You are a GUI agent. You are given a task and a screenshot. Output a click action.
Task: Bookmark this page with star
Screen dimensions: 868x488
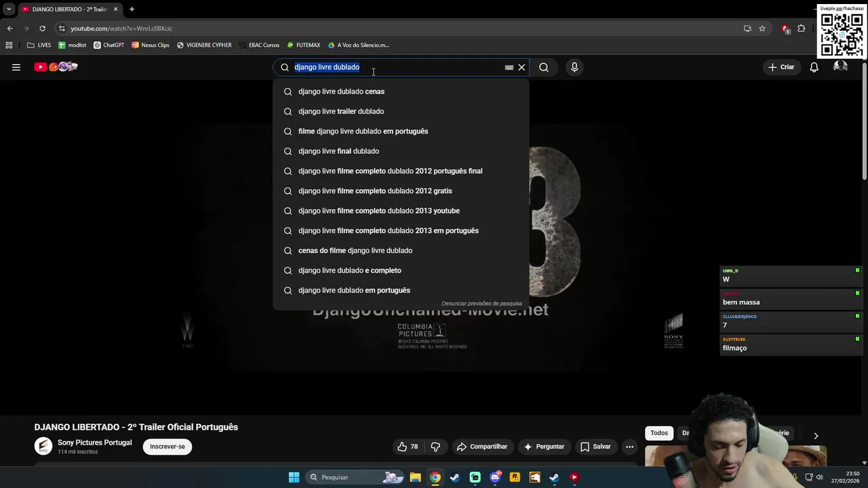[x=762, y=28]
